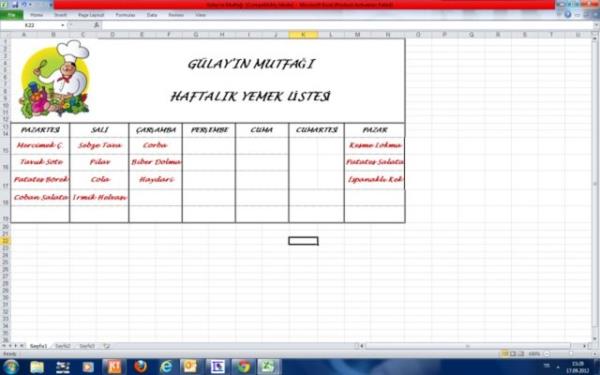Open Firefox from the taskbar
The image size is (600, 375).
click(x=140, y=367)
